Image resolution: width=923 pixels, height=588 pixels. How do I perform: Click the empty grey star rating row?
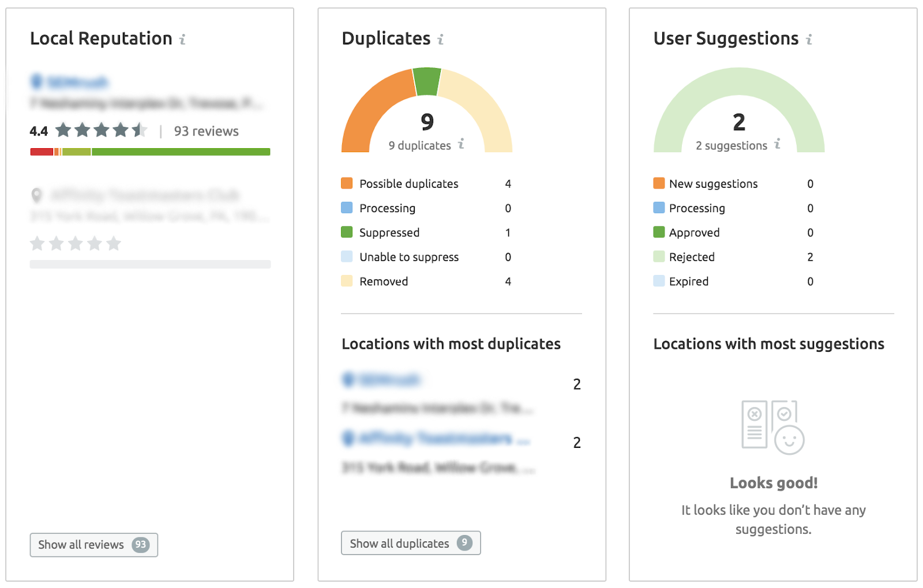76,243
